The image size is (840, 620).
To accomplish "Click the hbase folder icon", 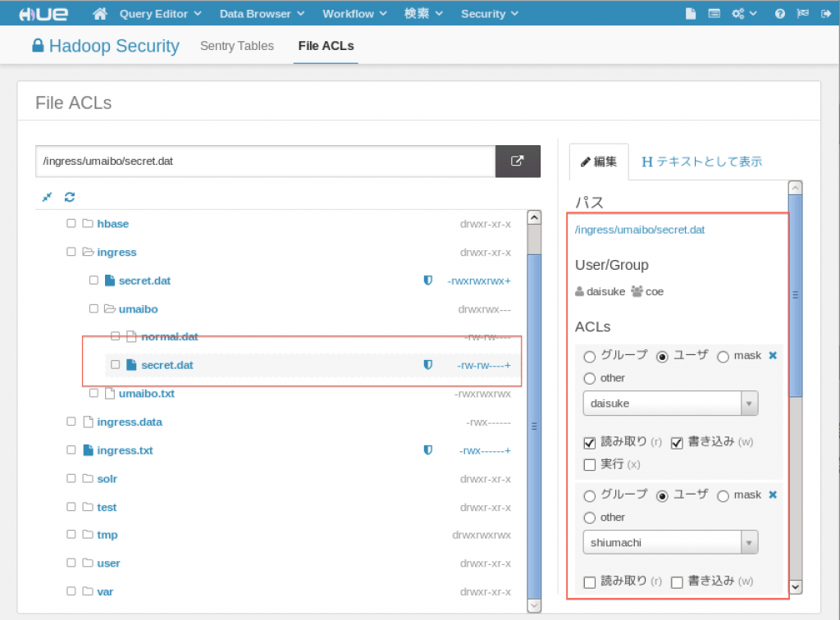I will tap(88, 223).
